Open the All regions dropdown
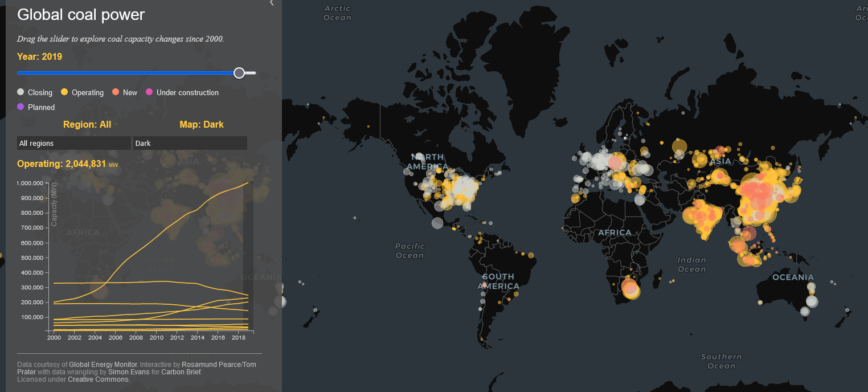The height and width of the screenshot is (392, 868). click(x=74, y=143)
